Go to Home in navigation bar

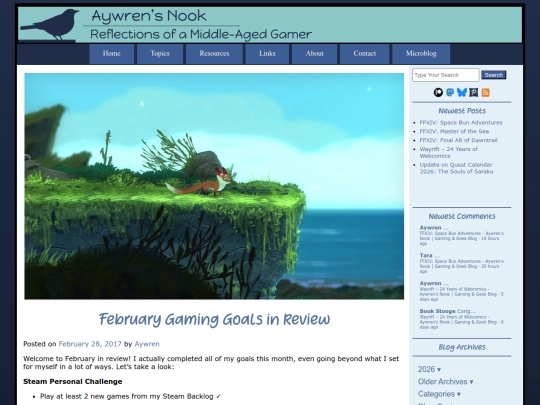pyautogui.click(x=112, y=54)
